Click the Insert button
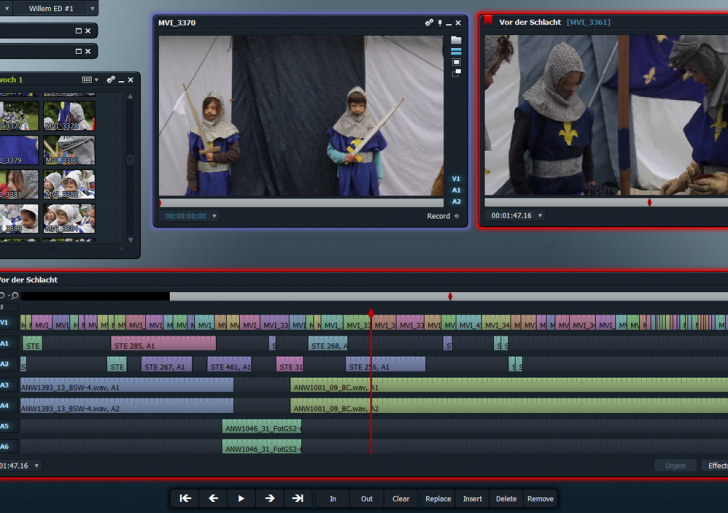This screenshot has height=513, width=728. (x=472, y=498)
